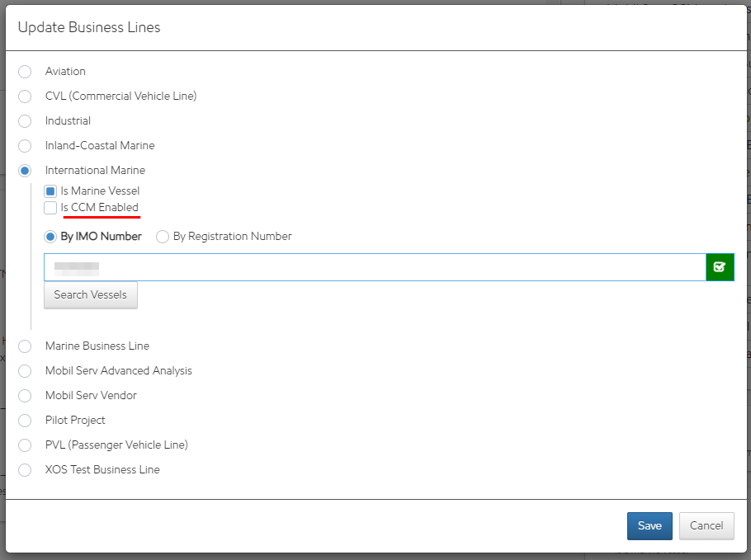Select XOS Test Business Line
This screenshot has width=751, height=560.
pyautogui.click(x=25, y=469)
